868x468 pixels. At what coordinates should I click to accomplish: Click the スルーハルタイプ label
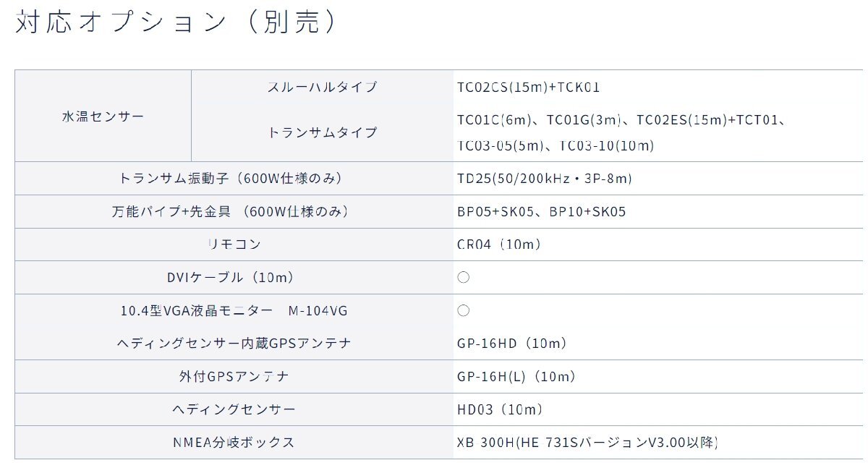point(323,88)
